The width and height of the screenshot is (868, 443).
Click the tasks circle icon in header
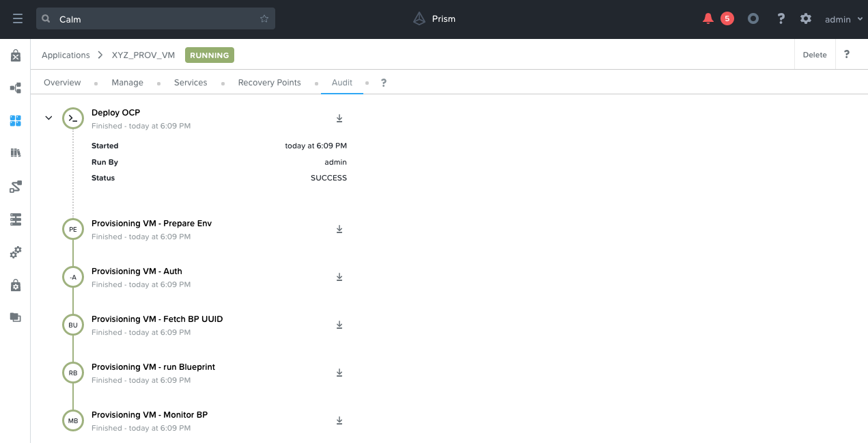(x=753, y=19)
